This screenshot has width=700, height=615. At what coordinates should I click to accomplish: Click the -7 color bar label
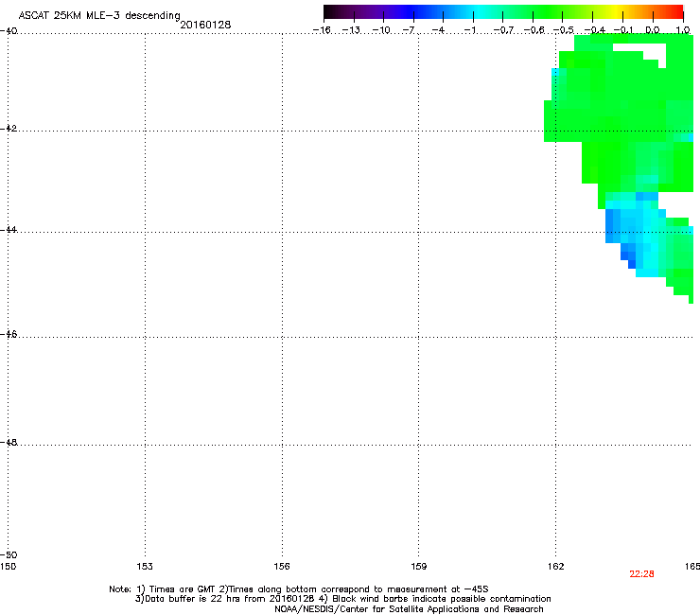point(409,30)
